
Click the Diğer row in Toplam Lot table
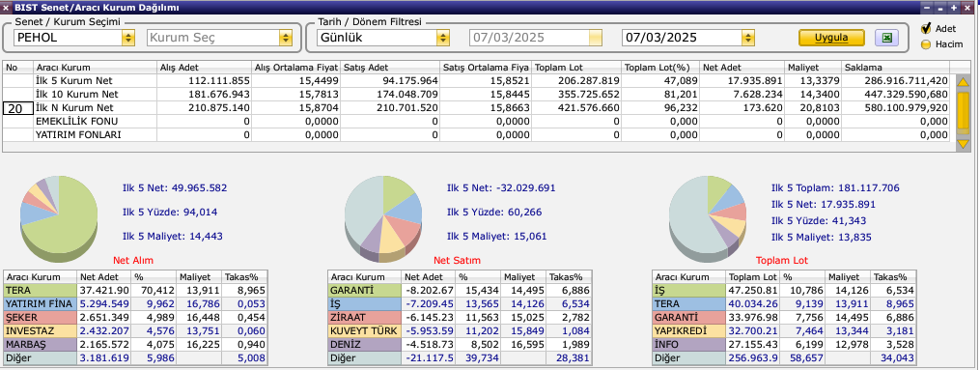(784, 358)
